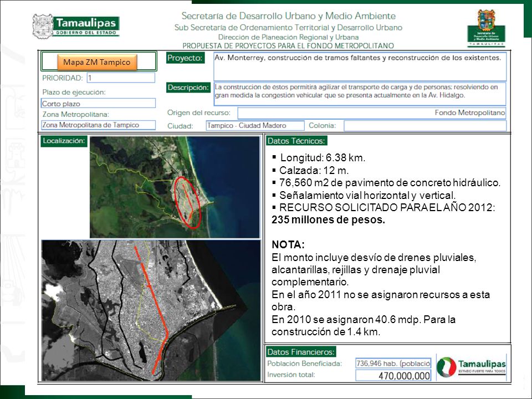Screen dimensions: 532x399
Task: Click the Plazo de ejecución field 'Corto plazo'
Action: [x=99, y=103]
